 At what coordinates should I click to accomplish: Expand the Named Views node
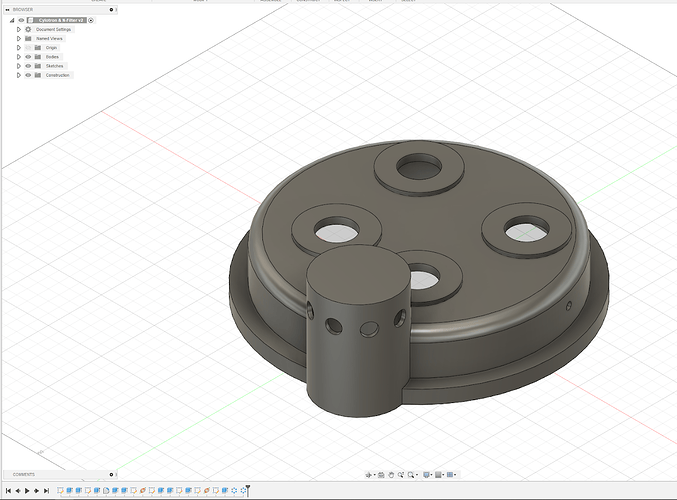tap(19, 38)
